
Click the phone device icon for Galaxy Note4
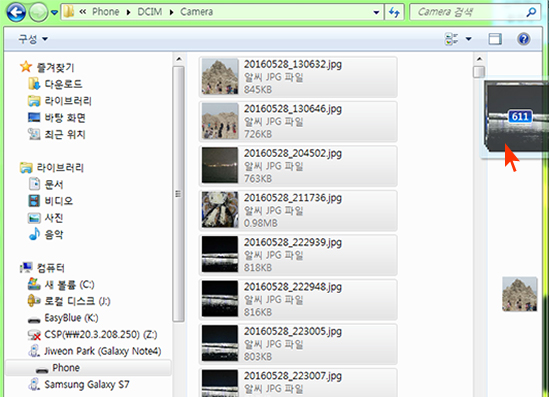coord(34,351)
